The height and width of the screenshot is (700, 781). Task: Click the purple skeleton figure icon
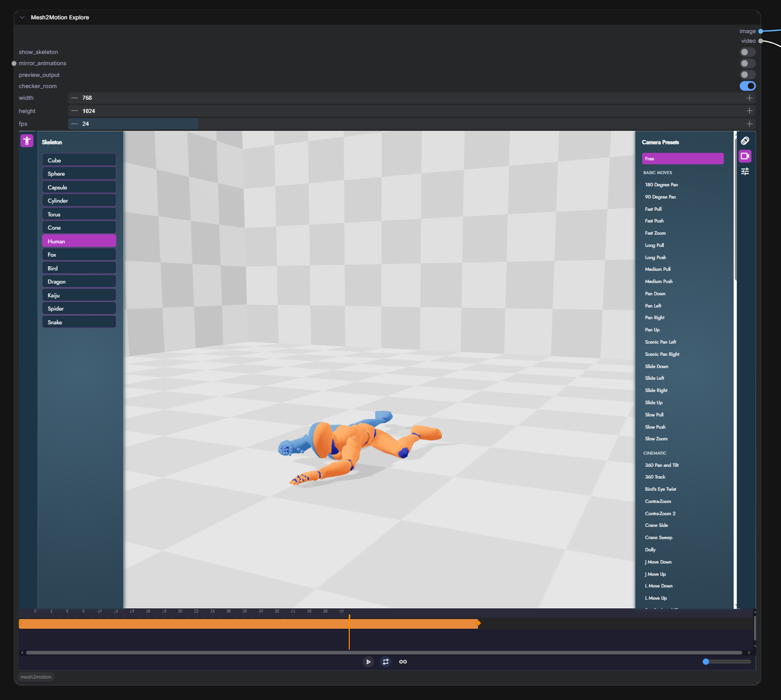(x=27, y=141)
